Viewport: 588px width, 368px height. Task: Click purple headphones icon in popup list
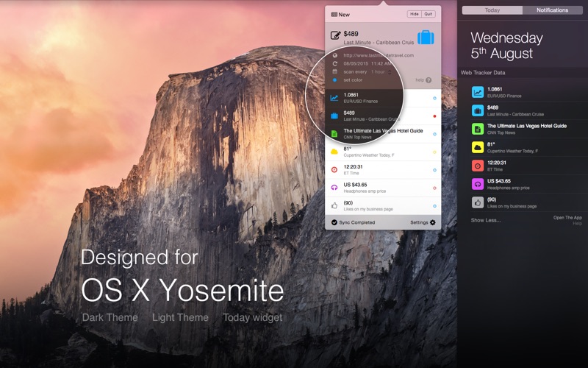click(x=334, y=188)
